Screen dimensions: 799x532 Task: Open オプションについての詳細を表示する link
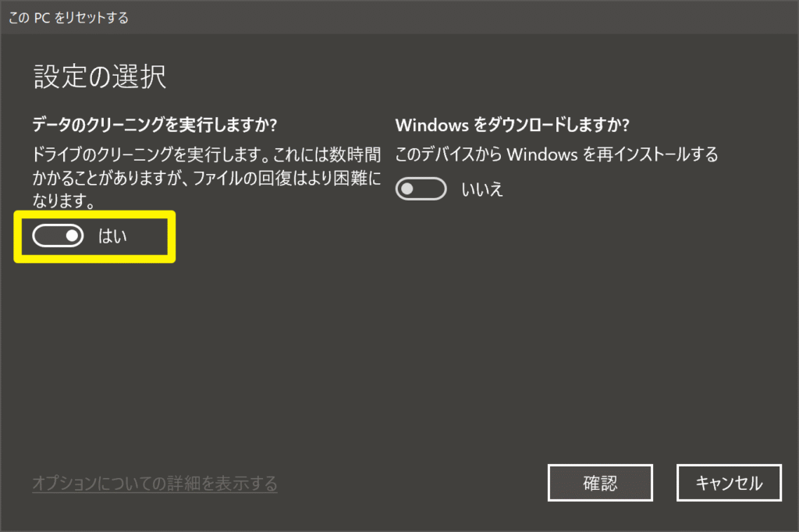coord(155,483)
